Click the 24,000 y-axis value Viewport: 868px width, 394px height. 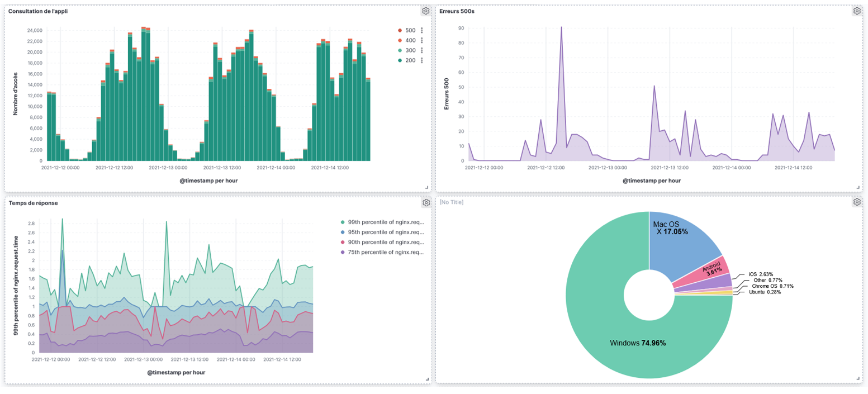coord(34,30)
